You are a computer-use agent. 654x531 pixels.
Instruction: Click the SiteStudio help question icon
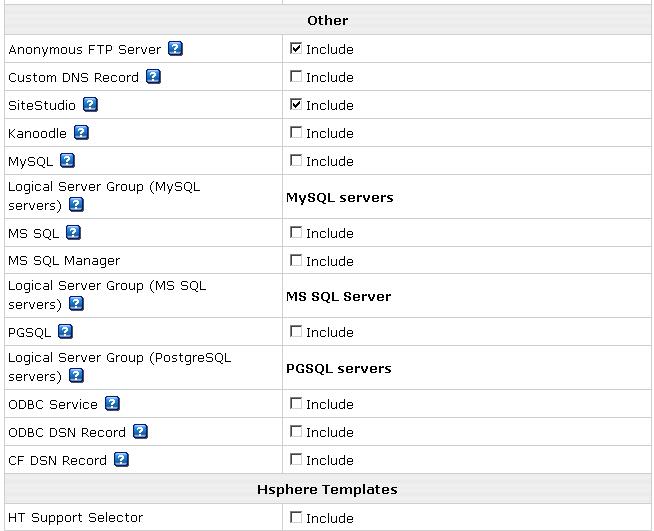pos(90,104)
